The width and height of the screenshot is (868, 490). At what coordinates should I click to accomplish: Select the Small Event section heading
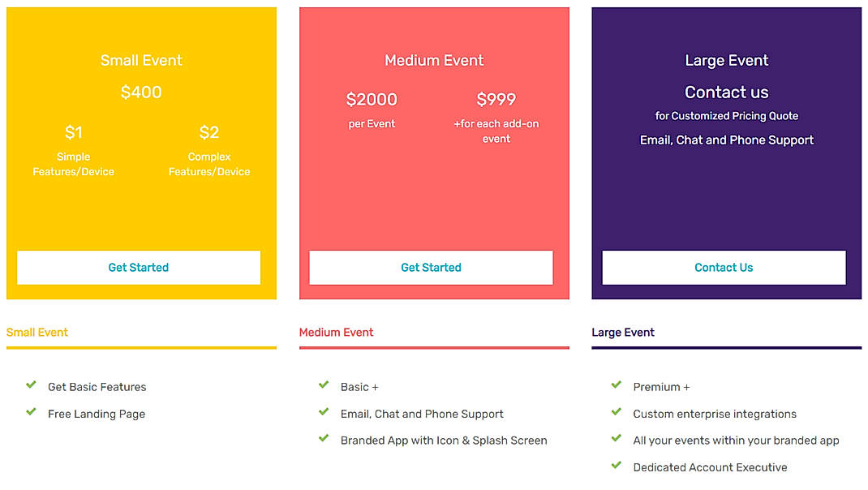click(x=37, y=332)
